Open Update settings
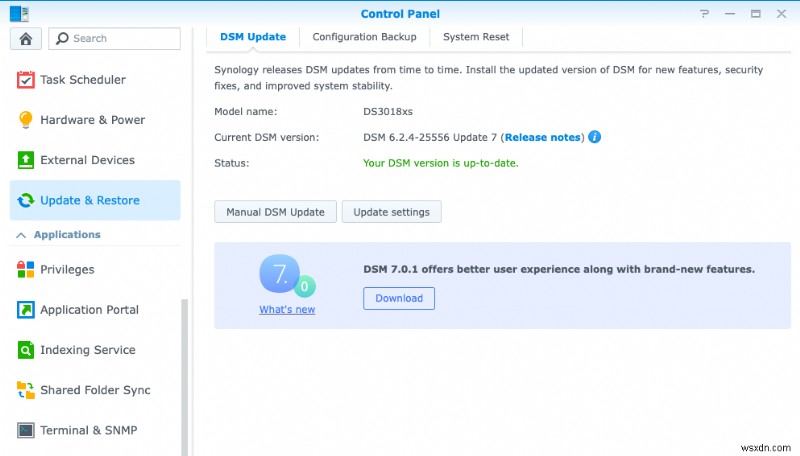The height and width of the screenshot is (456, 800). point(391,212)
